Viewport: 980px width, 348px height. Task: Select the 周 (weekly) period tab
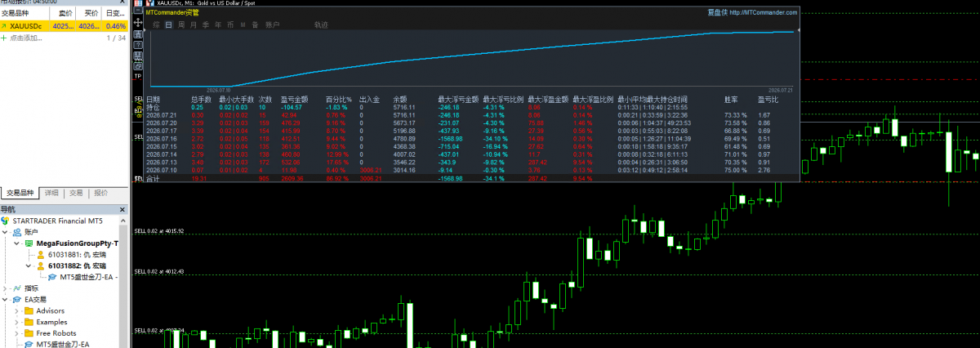[181, 25]
